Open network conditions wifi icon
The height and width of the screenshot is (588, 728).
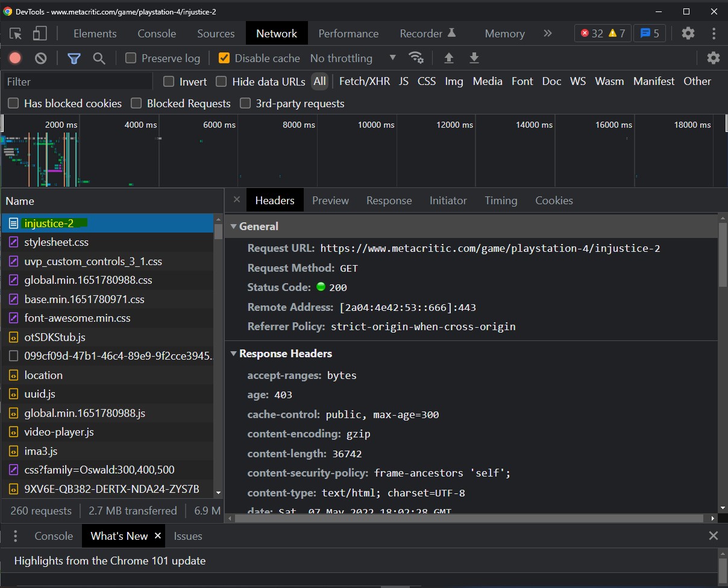(416, 58)
